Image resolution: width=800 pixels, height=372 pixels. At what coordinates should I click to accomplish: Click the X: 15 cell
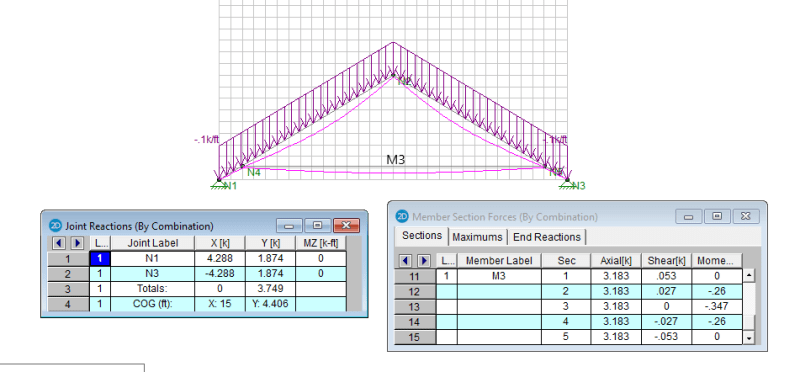220,304
